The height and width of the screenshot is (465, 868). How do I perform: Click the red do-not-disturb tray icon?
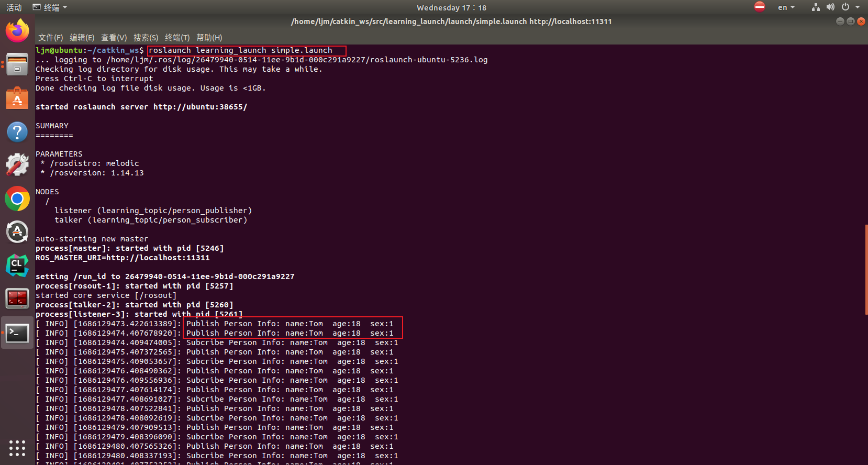(x=760, y=7)
